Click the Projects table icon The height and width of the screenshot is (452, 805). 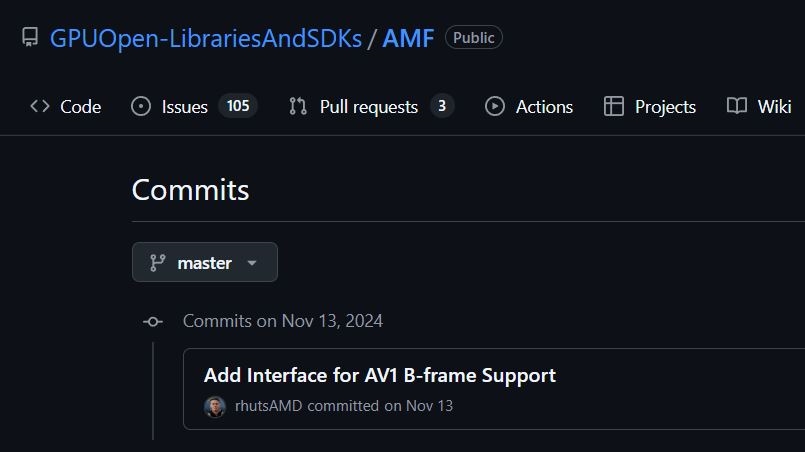pos(614,106)
